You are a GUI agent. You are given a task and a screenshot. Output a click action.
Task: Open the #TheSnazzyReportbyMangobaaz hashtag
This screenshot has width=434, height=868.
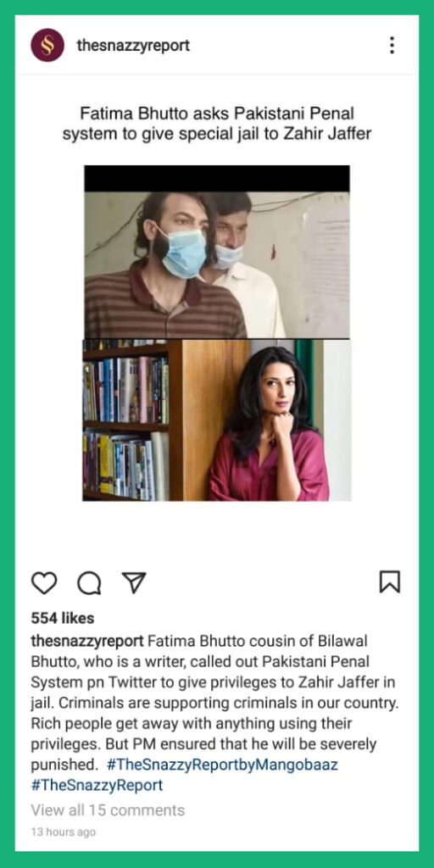(222, 766)
